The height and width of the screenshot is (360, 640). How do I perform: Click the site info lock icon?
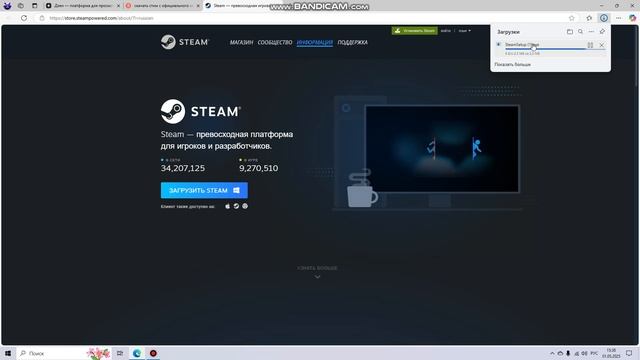point(42,18)
